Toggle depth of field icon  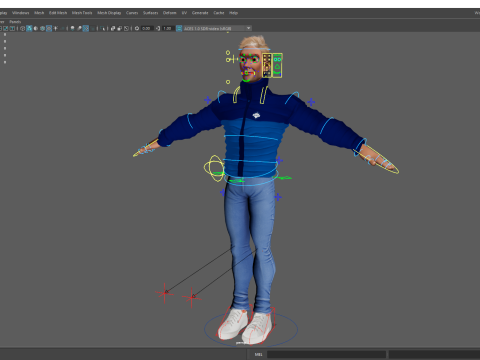92,28
